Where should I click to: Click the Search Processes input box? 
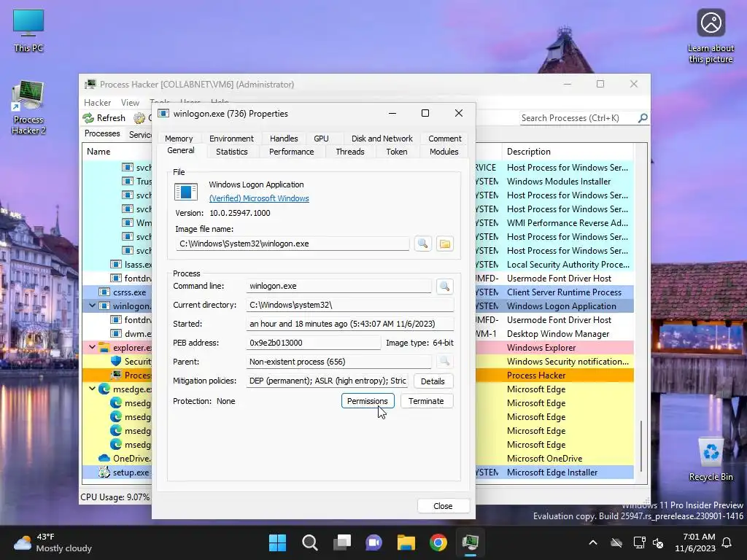pyautogui.click(x=578, y=118)
